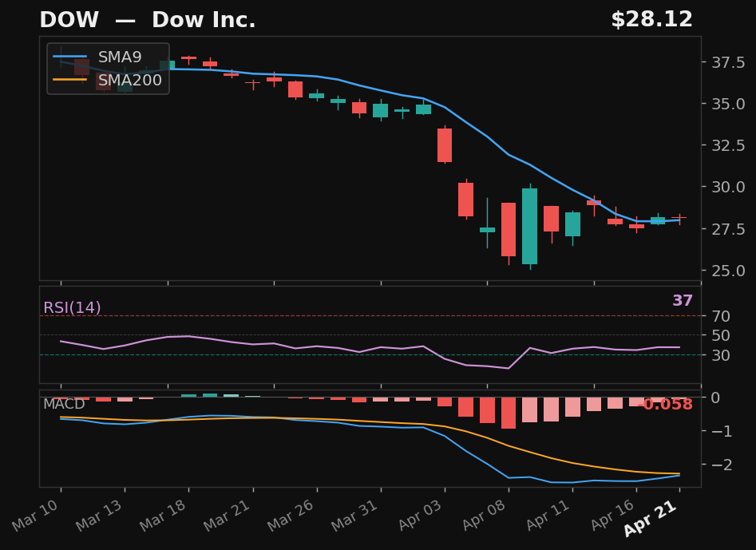Click the 30.0 price axis label

coord(729,187)
